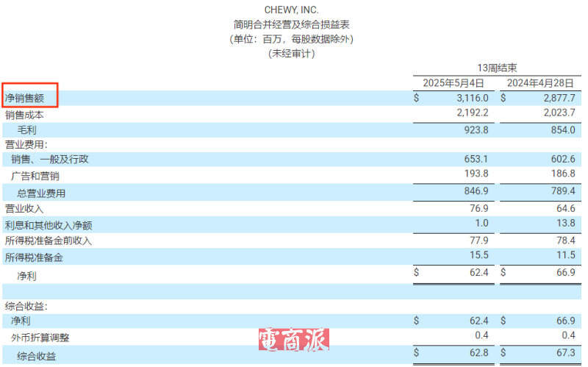Click the 2024年4月28日 column header
588x367 pixels.
tap(540, 82)
